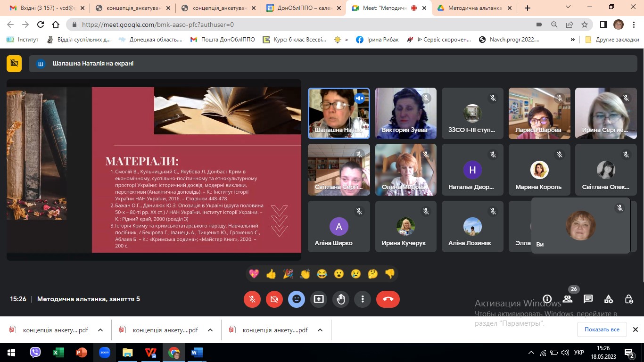
Task: Show hidden system tray icons
Action: point(531,352)
